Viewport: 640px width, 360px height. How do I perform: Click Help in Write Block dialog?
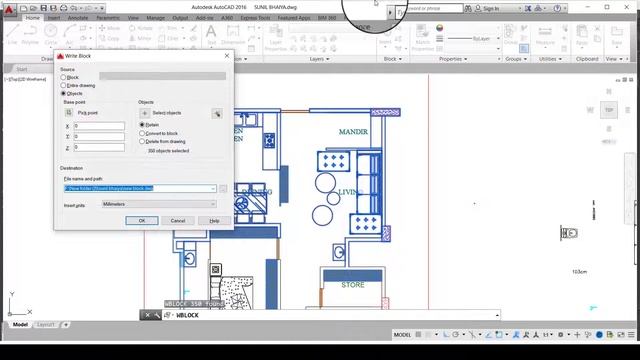point(214,220)
